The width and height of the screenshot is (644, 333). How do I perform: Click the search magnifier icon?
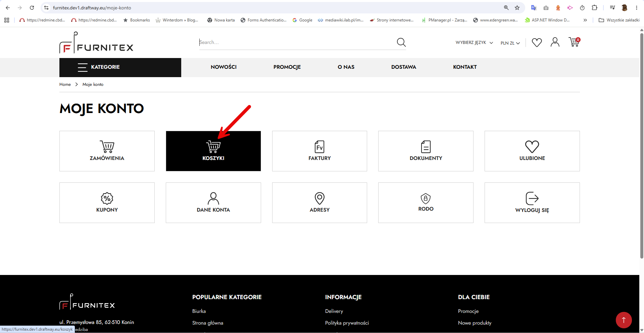(401, 42)
